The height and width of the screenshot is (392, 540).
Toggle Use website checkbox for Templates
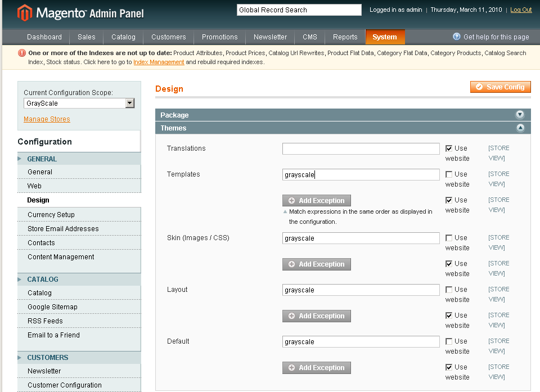pyautogui.click(x=449, y=174)
